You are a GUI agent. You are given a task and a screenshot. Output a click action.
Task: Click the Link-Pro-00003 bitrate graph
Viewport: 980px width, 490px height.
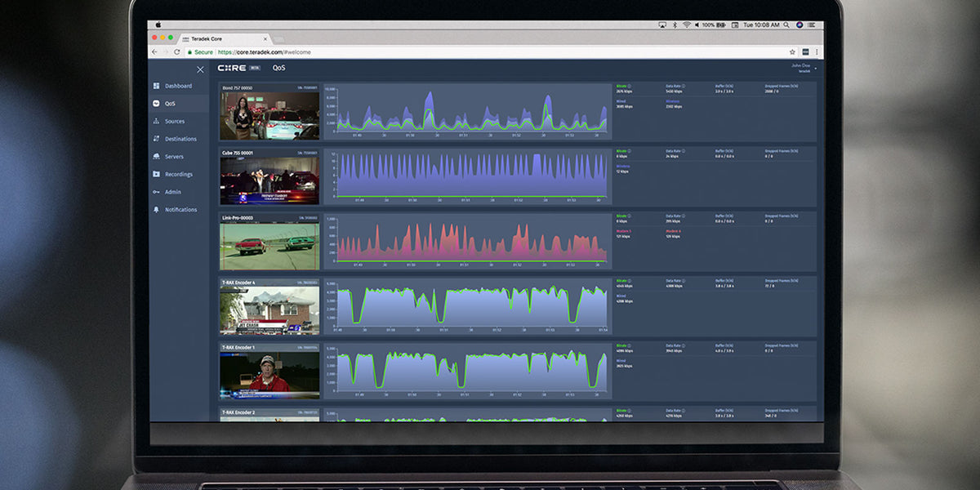coord(467,242)
